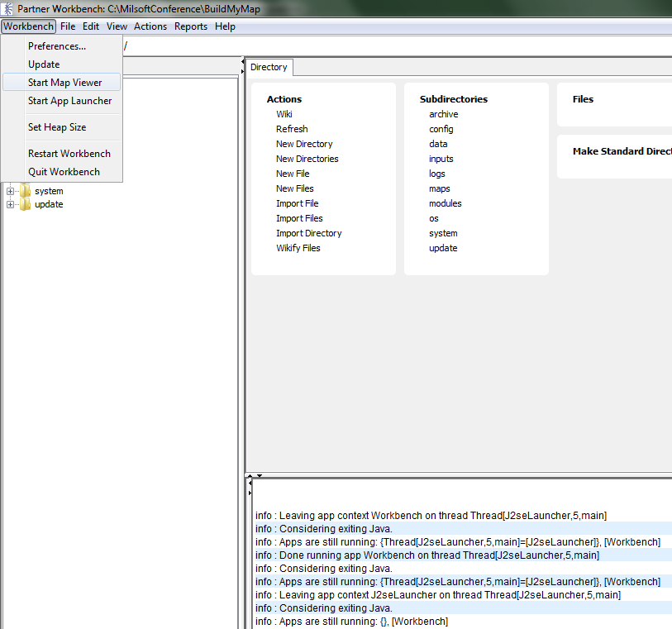Click the New Files action link
672x629 pixels.
pyautogui.click(x=295, y=188)
